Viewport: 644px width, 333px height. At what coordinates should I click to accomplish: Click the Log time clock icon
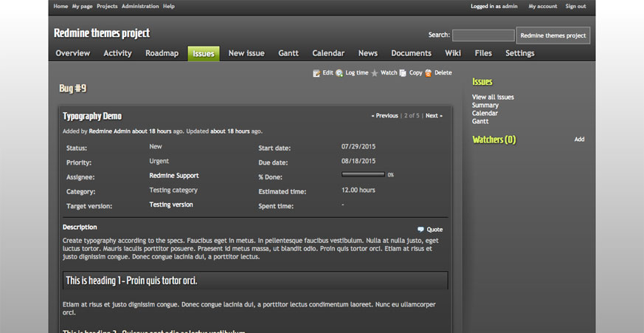pos(339,73)
